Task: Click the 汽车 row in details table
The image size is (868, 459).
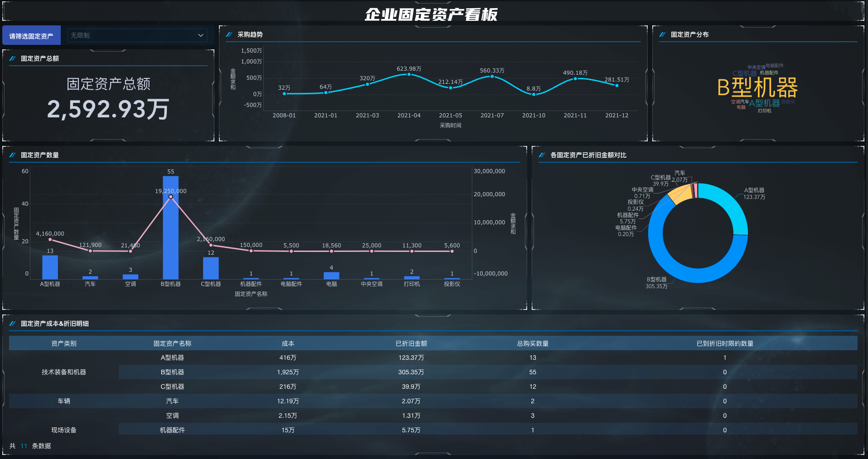Action: coord(433,401)
